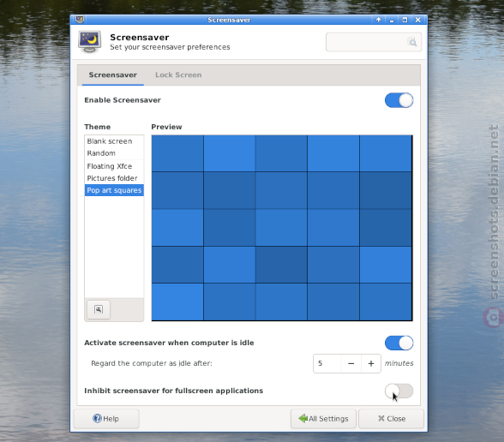
Task: Enable inhibit screensaver for fullscreen applications
Action: pyautogui.click(x=399, y=391)
